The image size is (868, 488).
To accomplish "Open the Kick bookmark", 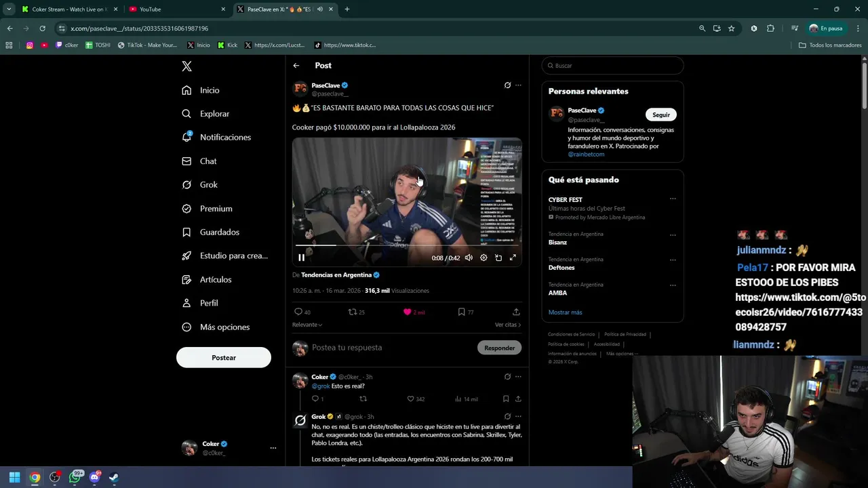I will coord(227,45).
